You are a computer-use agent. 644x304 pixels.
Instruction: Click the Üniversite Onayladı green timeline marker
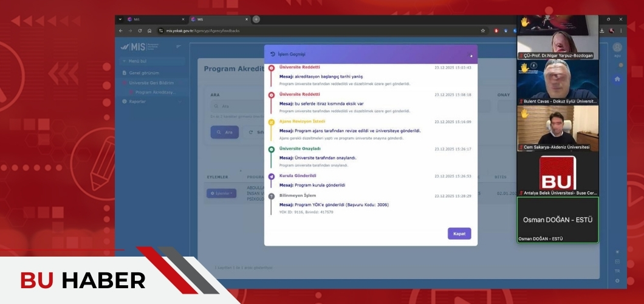[x=272, y=149]
